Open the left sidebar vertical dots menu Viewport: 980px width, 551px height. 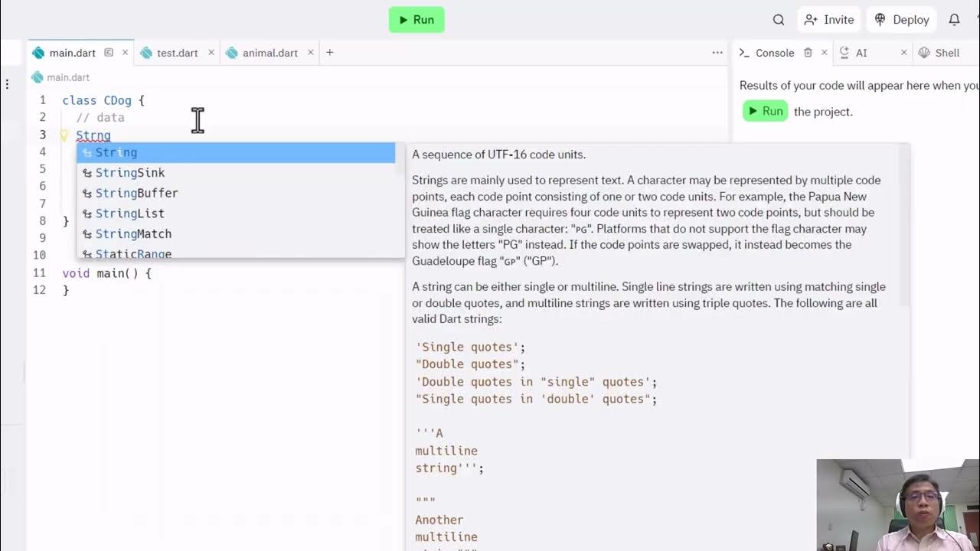point(7,83)
